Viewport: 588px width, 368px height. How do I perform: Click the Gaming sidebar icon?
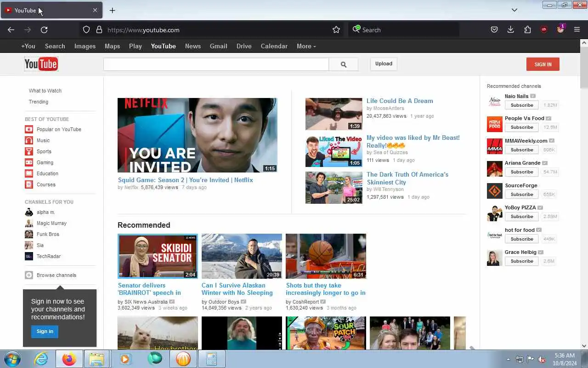tap(29, 162)
